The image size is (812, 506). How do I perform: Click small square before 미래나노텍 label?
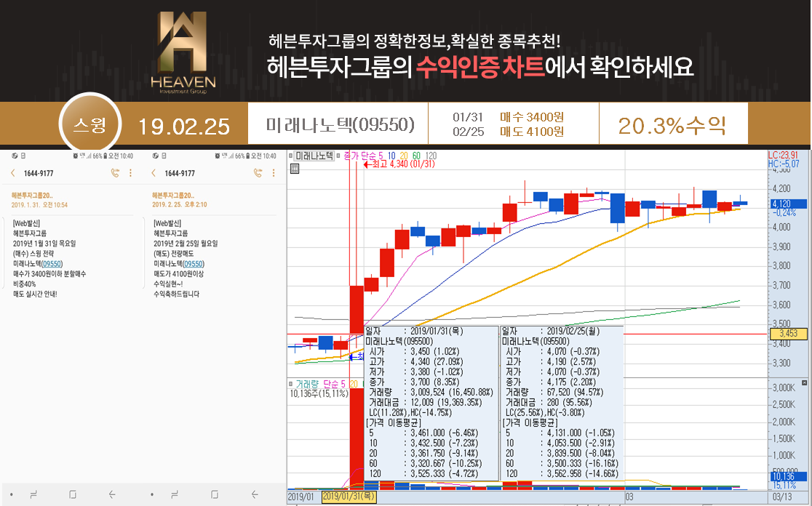291,155
